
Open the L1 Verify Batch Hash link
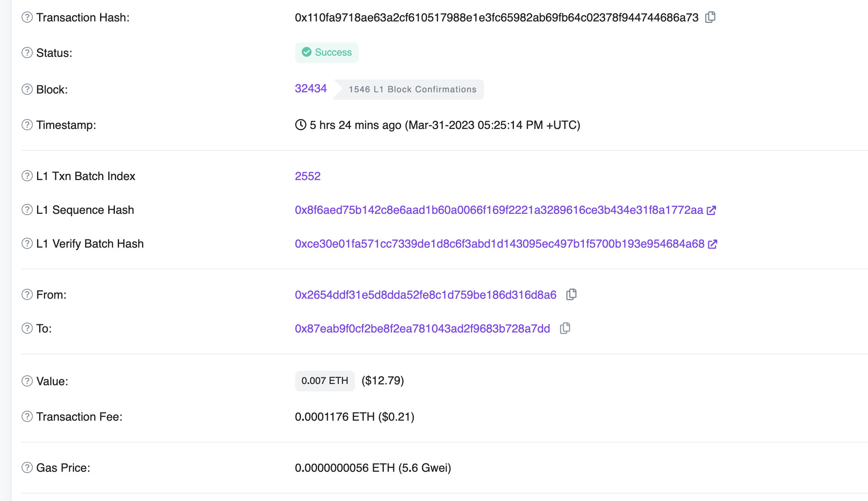click(x=499, y=244)
